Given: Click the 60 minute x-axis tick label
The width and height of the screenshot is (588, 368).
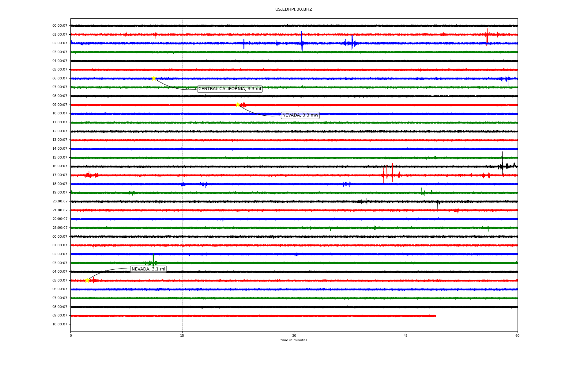Looking at the screenshot, I should [x=517, y=335].
